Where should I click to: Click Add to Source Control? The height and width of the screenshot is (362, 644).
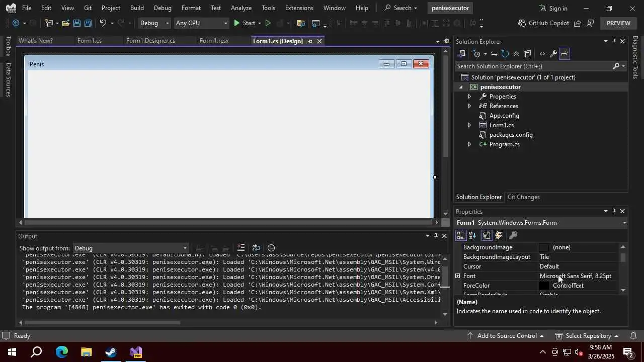(x=505, y=335)
